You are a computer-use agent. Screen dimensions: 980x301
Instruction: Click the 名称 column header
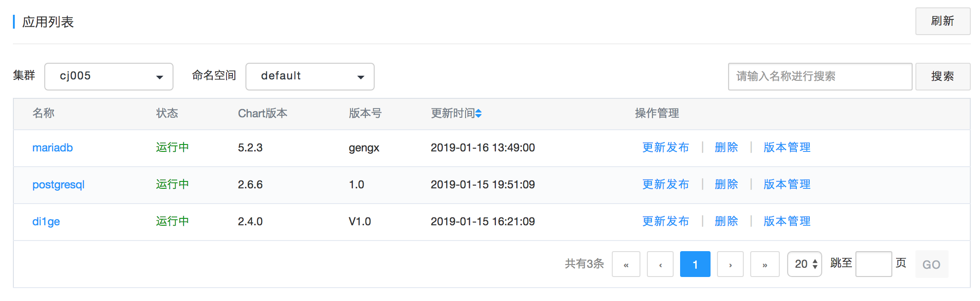43,114
